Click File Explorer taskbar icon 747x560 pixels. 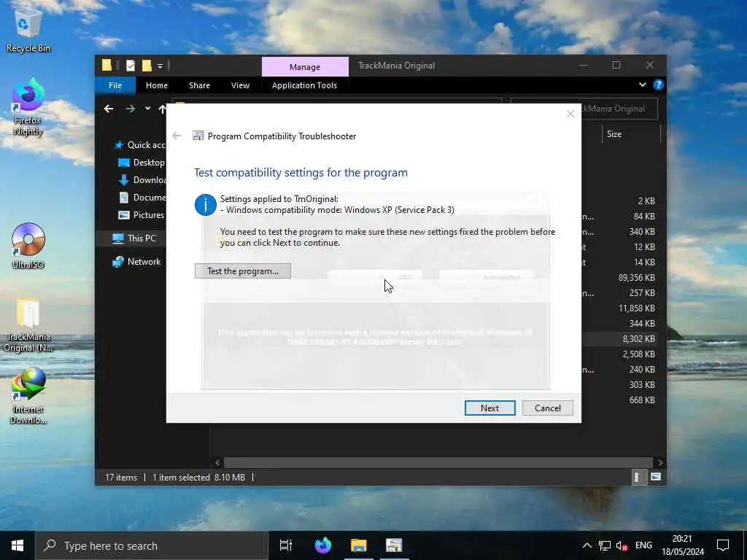click(358, 545)
